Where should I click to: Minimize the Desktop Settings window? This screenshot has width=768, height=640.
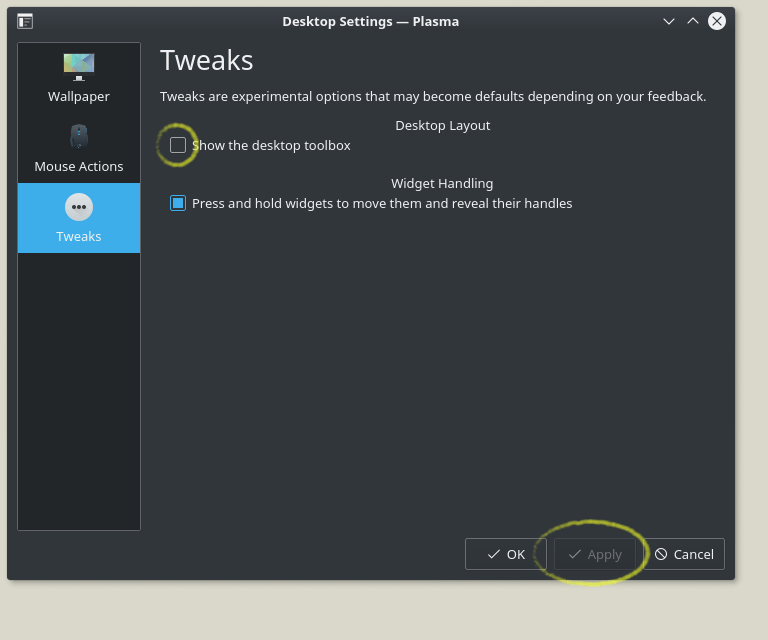coord(669,21)
